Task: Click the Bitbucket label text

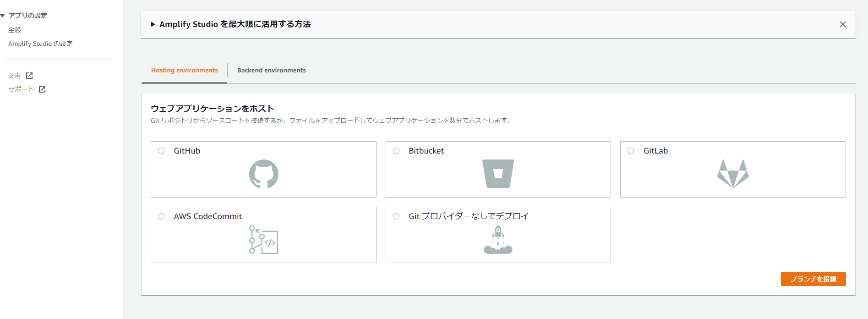Action: [x=426, y=151]
